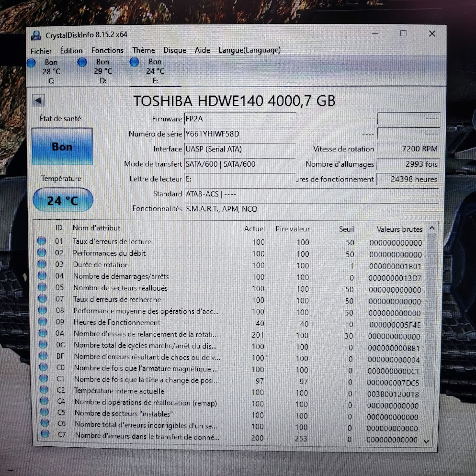
Task: Click the status icon for attribute C0
Action: click(44, 367)
